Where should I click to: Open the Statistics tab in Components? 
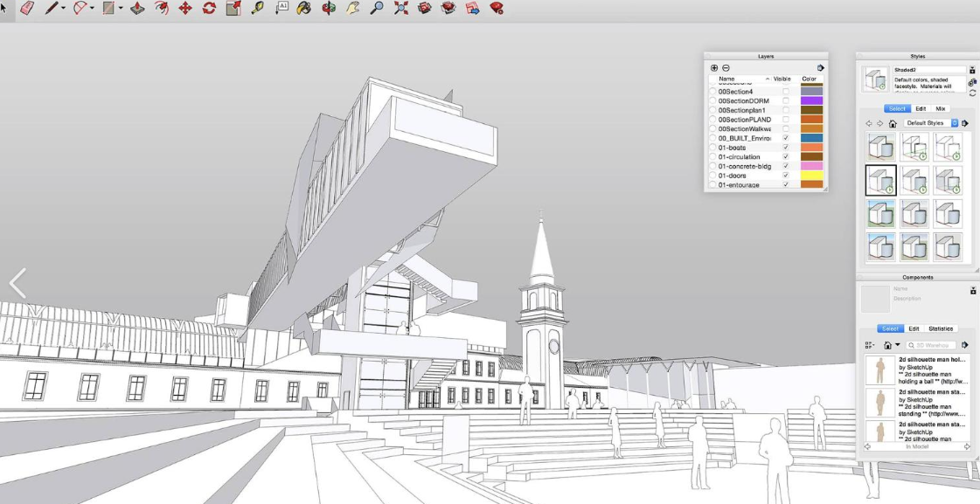point(941,328)
